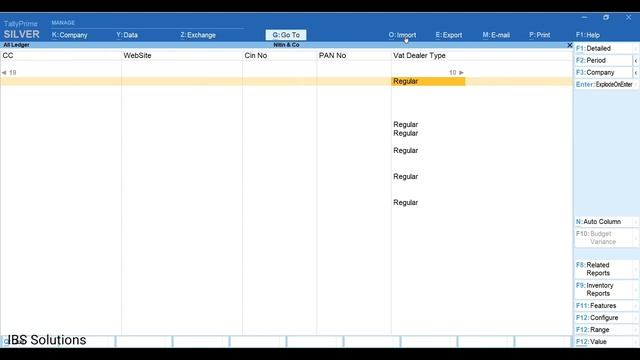
Task: Click the Cin No column header
Action: pos(256,56)
